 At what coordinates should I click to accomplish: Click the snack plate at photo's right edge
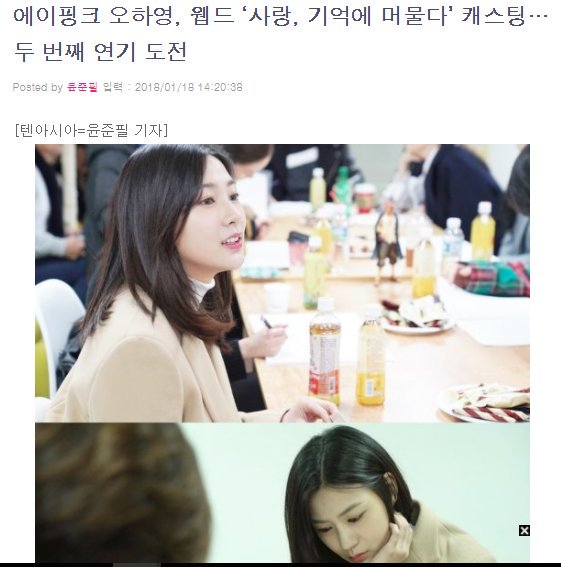tap(486, 403)
